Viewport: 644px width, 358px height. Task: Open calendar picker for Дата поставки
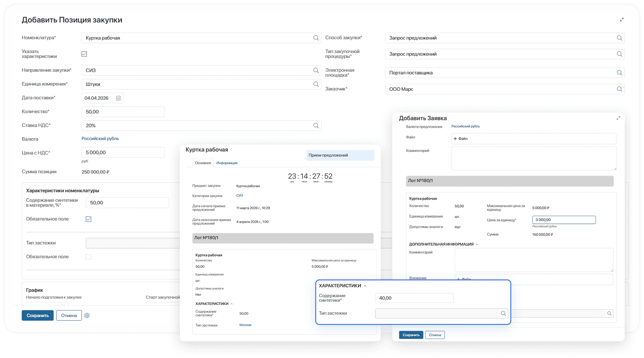point(119,98)
